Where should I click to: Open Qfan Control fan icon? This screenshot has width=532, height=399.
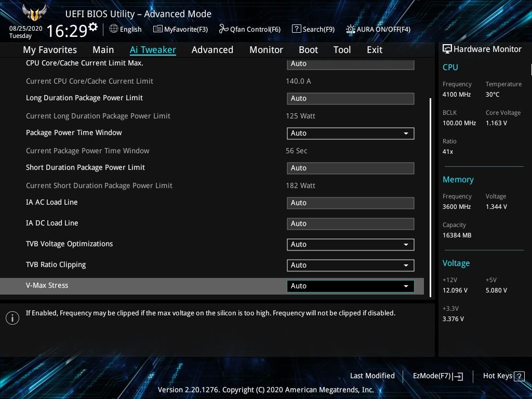[x=223, y=29]
